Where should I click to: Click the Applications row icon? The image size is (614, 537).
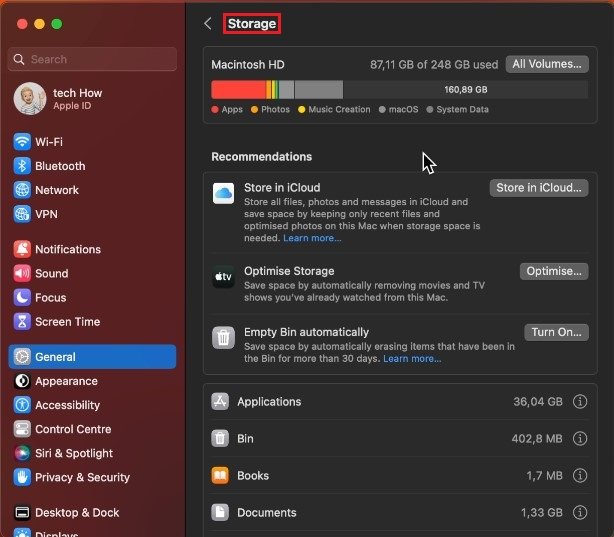click(x=220, y=401)
